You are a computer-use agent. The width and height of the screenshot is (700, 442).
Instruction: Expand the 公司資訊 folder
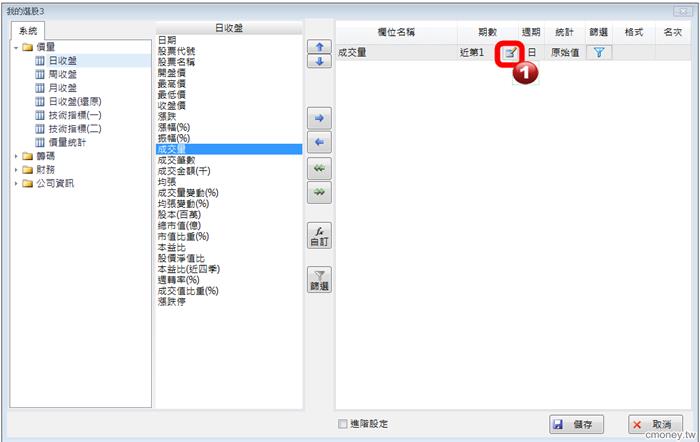click(16, 183)
